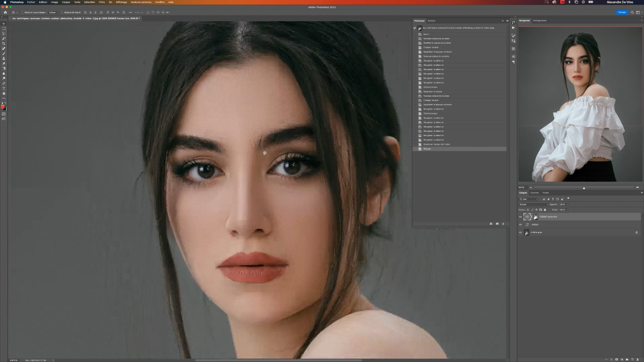Toggle visibility of the Arrière-plan layer
The image size is (644, 362).
[x=521, y=233]
